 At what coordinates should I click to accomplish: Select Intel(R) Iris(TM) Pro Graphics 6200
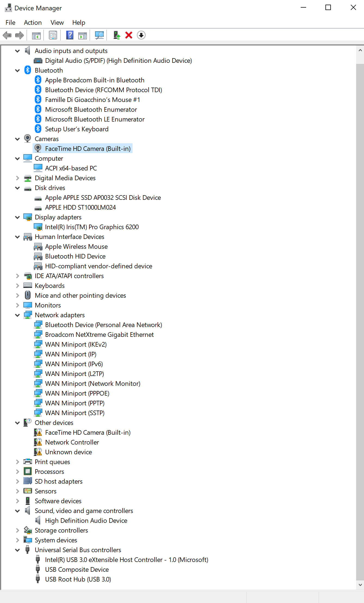click(92, 227)
